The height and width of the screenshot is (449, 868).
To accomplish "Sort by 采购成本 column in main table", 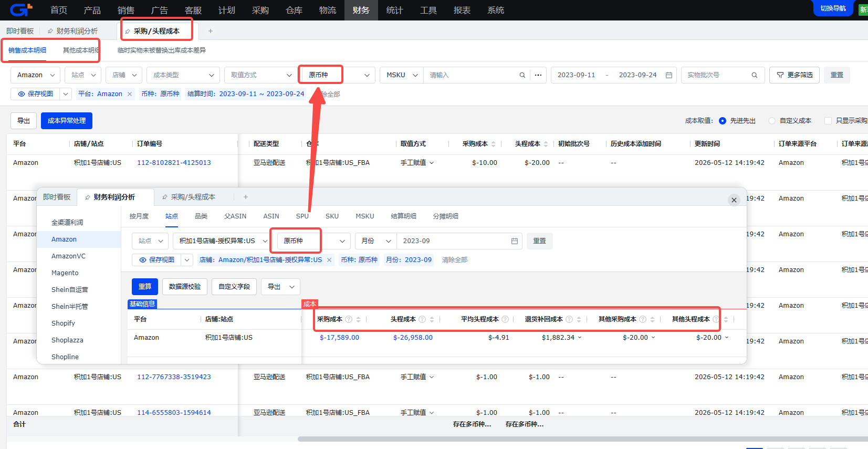I will [x=494, y=144].
